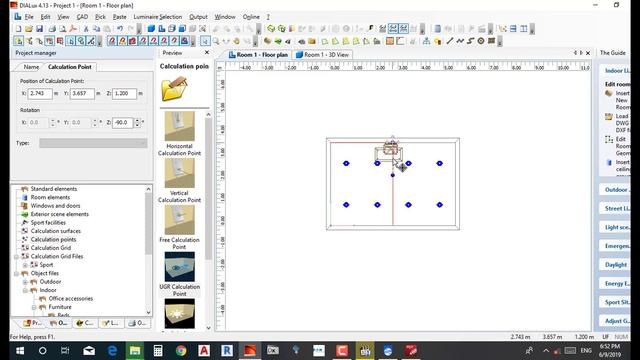Click the straight line luminaire arrangement icon
640x360 pixels.
(449, 41)
